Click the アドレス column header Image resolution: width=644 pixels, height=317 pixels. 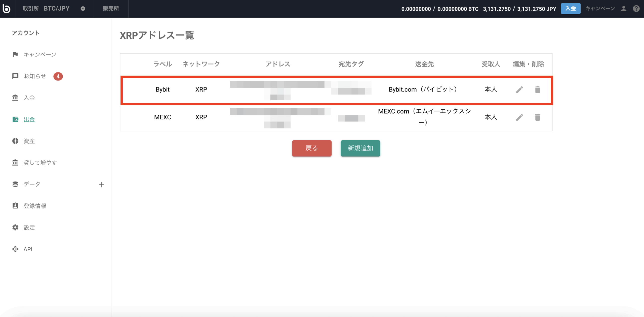pos(278,64)
